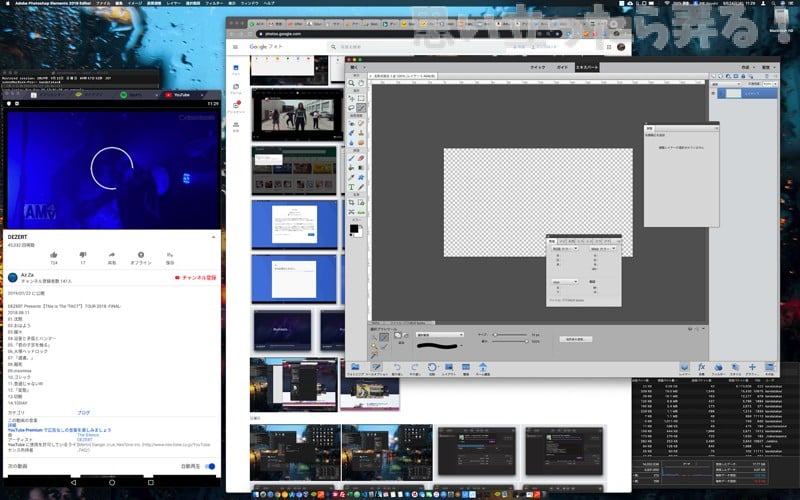The image size is (800, 500).
Task: Select the Gradient tool
Action: (361, 167)
